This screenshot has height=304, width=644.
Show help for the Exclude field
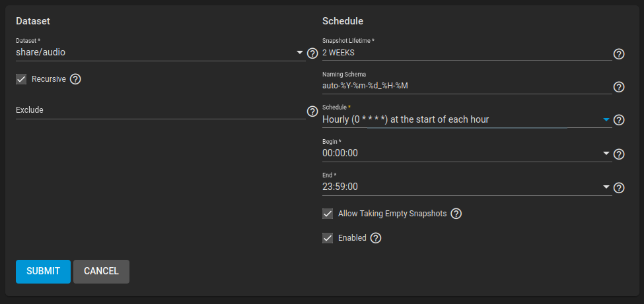tap(312, 111)
